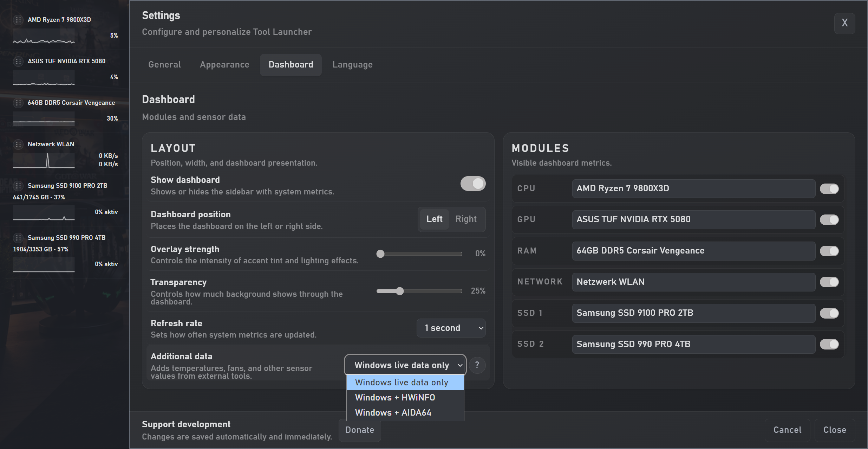This screenshot has height=449, width=868.
Task: Click the 'MODULES' section heading
Action: [x=540, y=148]
